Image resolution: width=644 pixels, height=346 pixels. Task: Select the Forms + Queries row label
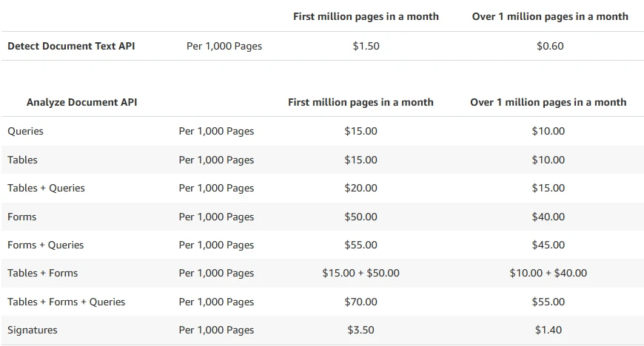[46, 245]
